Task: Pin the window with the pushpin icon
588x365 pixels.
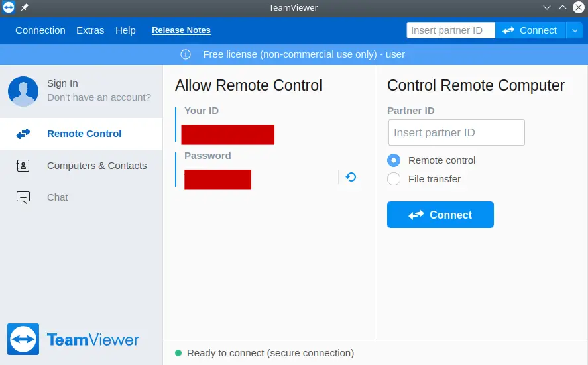Action: point(25,7)
